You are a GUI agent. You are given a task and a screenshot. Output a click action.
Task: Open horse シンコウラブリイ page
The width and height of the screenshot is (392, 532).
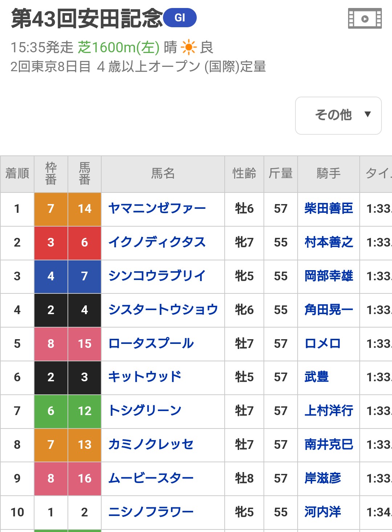pyautogui.click(x=157, y=276)
